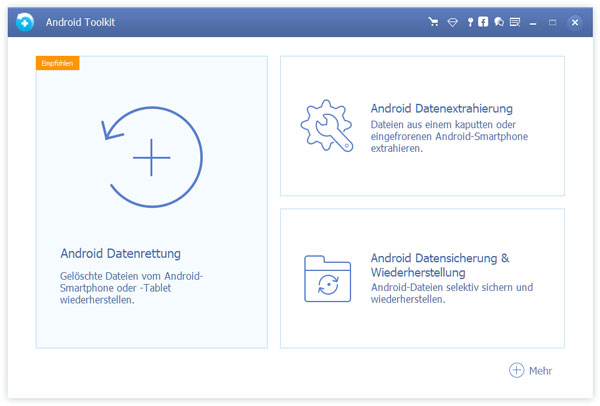Click the Android Toolkit app logo

click(x=25, y=22)
